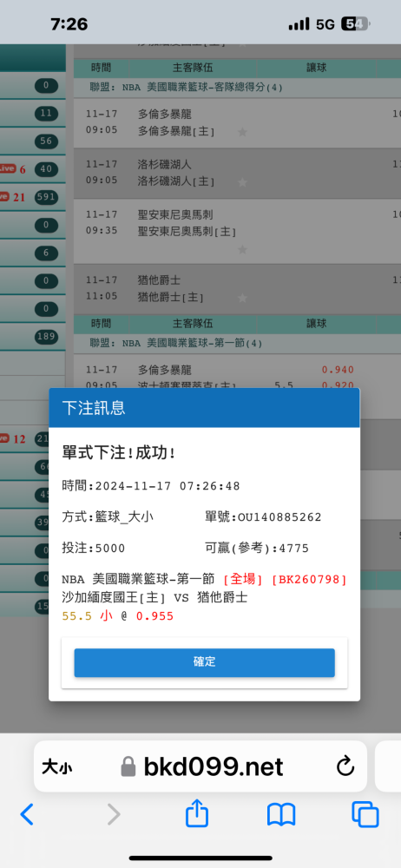This screenshot has width=401, height=868.
Task: Tap the 第一節(4) league header row
Action: point(237,343)
